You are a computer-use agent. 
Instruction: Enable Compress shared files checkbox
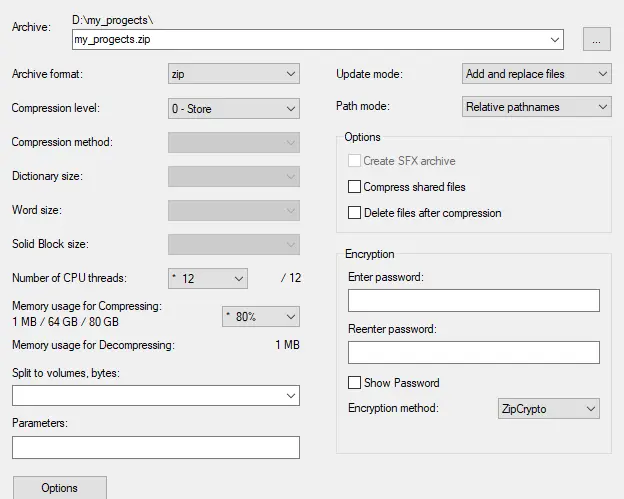tap(354, 187)
